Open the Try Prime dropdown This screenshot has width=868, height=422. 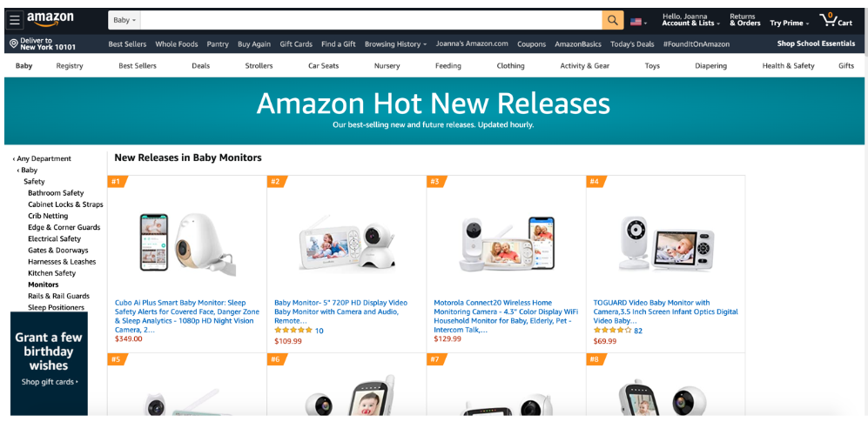tap(790, 23)
